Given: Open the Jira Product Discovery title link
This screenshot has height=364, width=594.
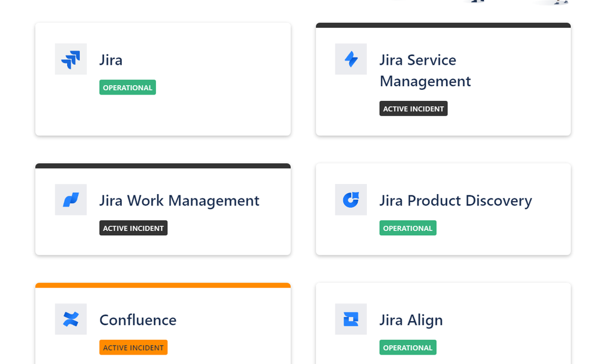Looking at the screenshot, I should tap(455, 201).
